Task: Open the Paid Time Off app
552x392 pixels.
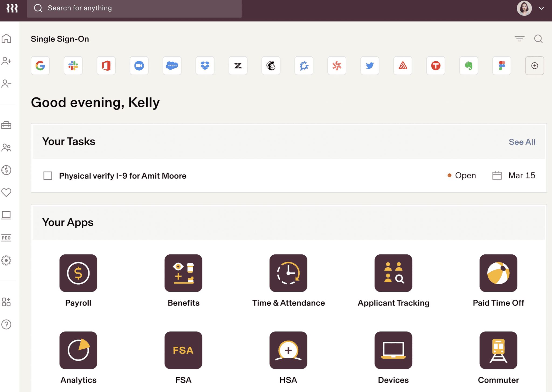Action: (x=498, y=273)
